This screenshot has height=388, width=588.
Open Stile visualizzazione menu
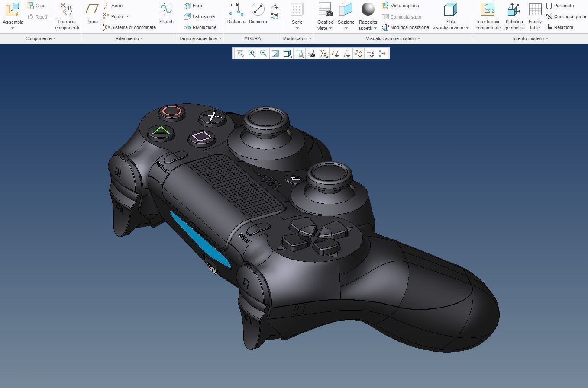point(451,16)
